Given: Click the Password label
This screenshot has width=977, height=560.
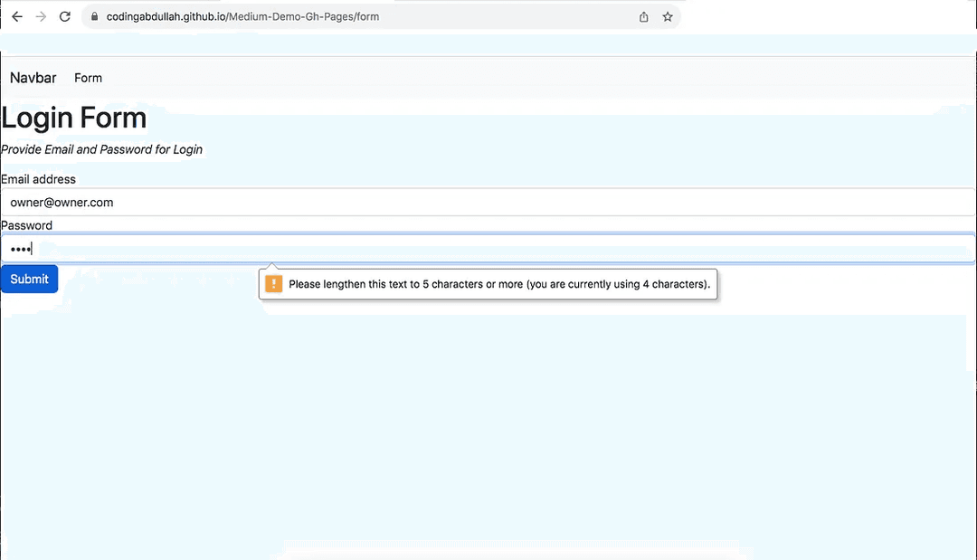Looking at the screenshot, I should (26, 225).
